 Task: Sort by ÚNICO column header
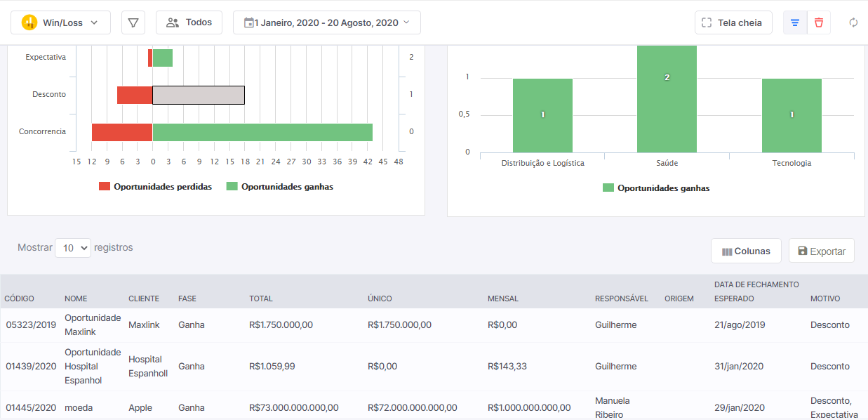(380, 298)
